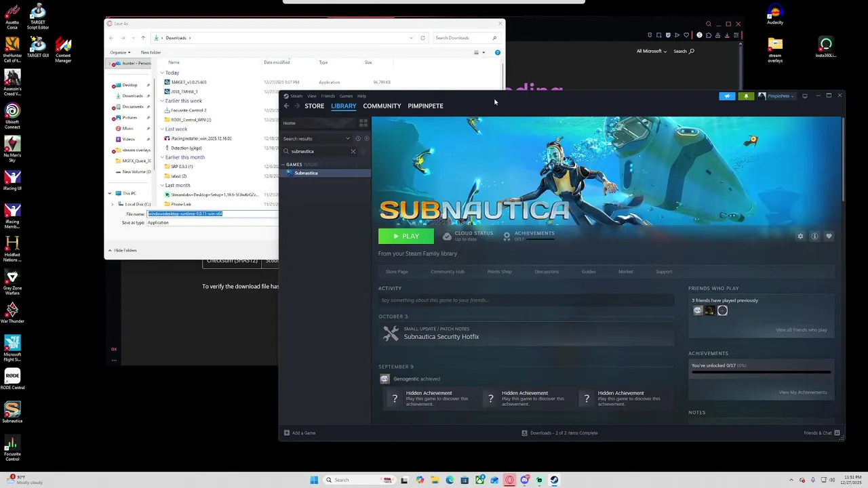This screenshot has height=488, width=868.
Task: Click the Steam announcements megaphone button
Action: tap(727, 96)
